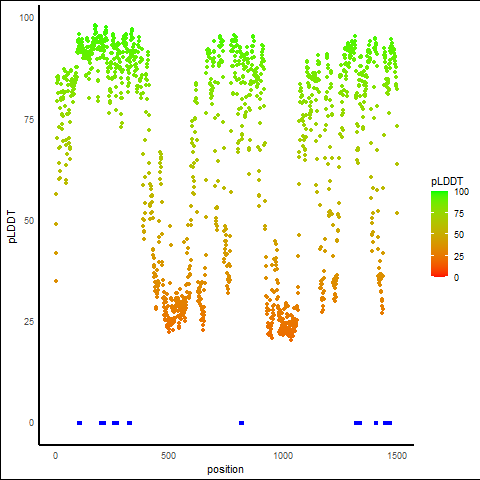Click the x-axis tick label 500
Viewport: 480px width, 480px height.
(168, 456)
